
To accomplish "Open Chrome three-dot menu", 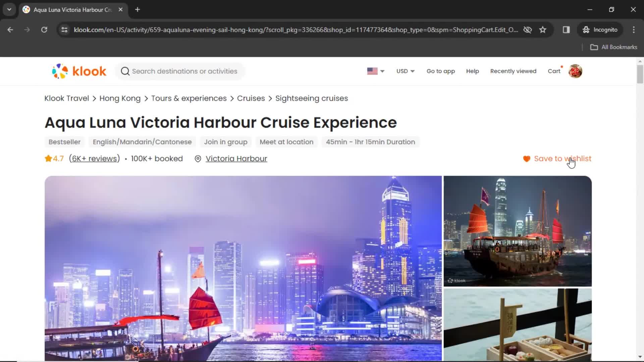I will (634, 30).
